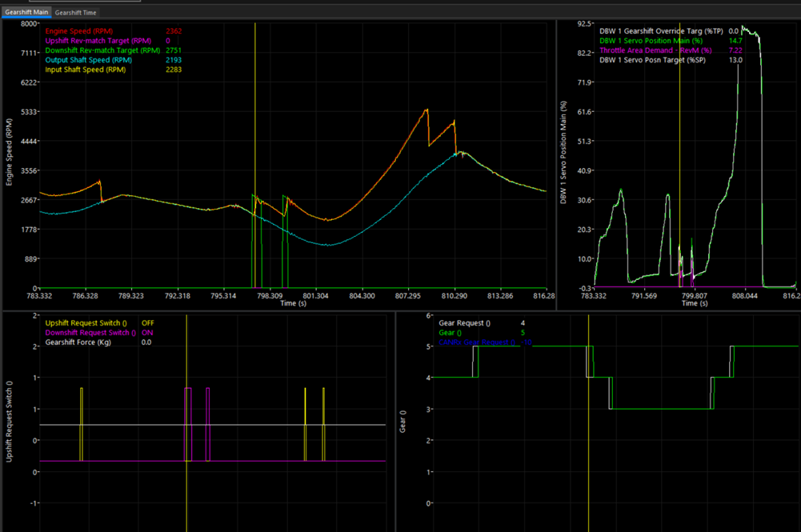Select CANRx Gear Request legend entry

[x=477, y=342]
